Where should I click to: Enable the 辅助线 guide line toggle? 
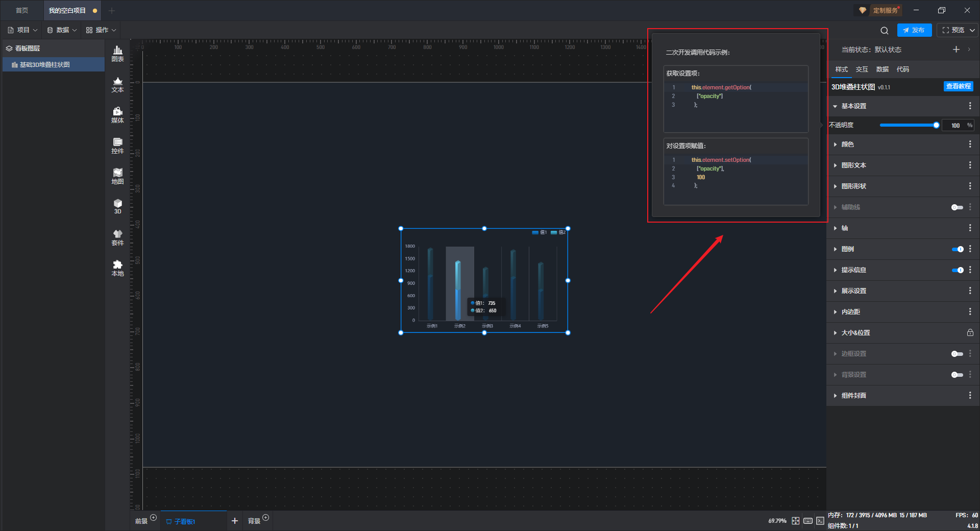point(957,207)
